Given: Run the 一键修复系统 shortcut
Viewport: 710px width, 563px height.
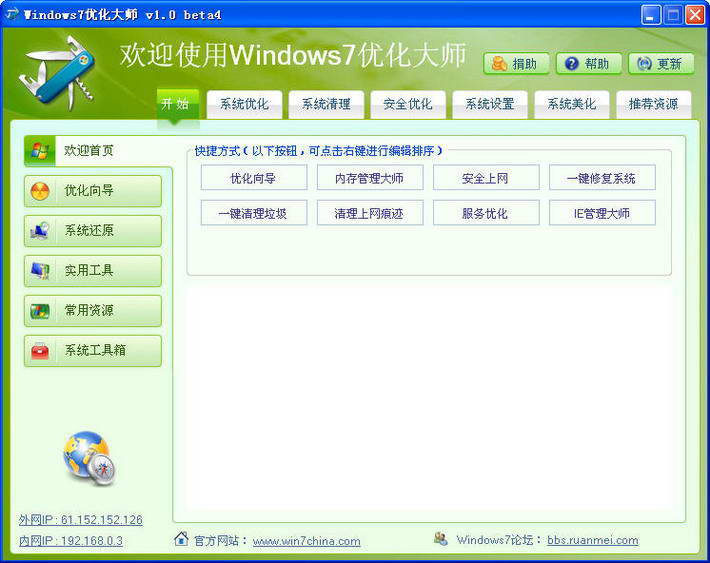Looking at the screenshot, I should pos(602,178).
